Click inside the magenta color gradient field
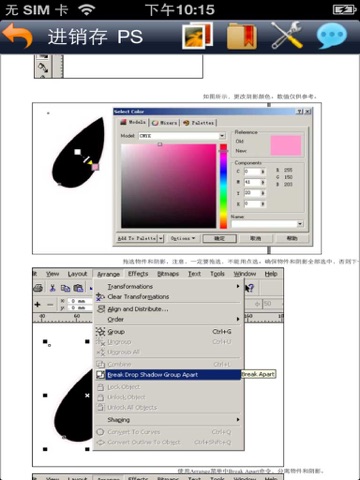Screen dimensions: 360x480 tap(169, 186)
